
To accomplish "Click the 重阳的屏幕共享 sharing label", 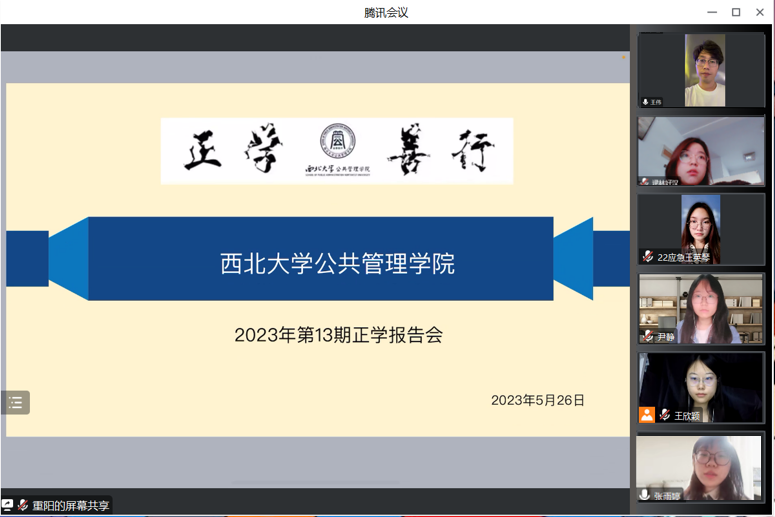I will 70,506.
